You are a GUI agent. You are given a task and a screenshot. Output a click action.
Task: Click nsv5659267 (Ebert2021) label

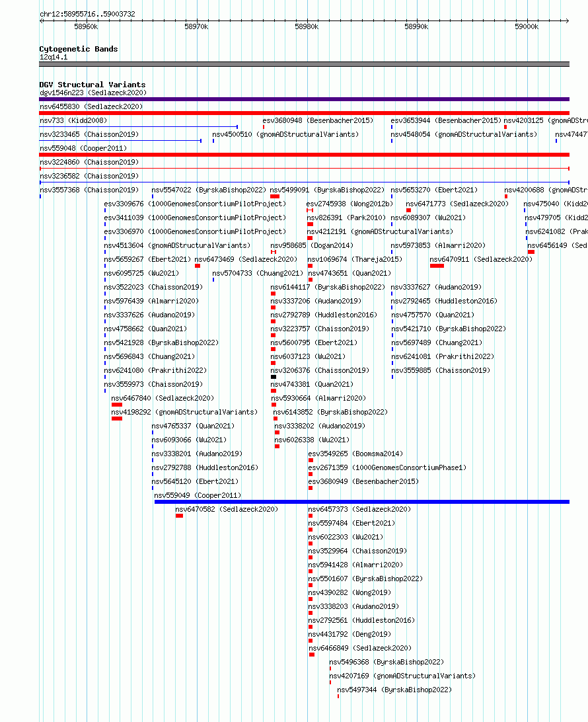point(147,259)
